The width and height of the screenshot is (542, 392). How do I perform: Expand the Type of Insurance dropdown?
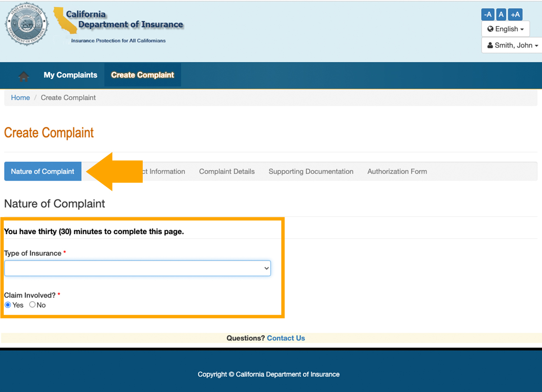click(x=138, y=268)
